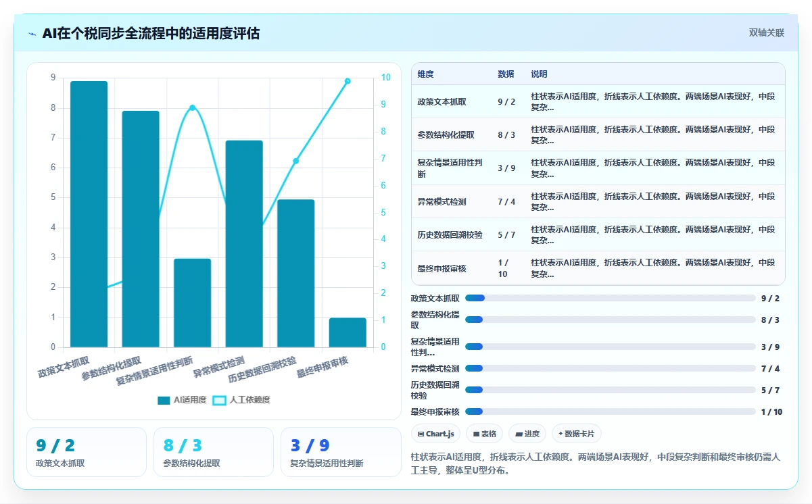Select the 异常模式检测 table row cell
The height and width of the screenshot is (504, 812).
click(x=451, y=201)
